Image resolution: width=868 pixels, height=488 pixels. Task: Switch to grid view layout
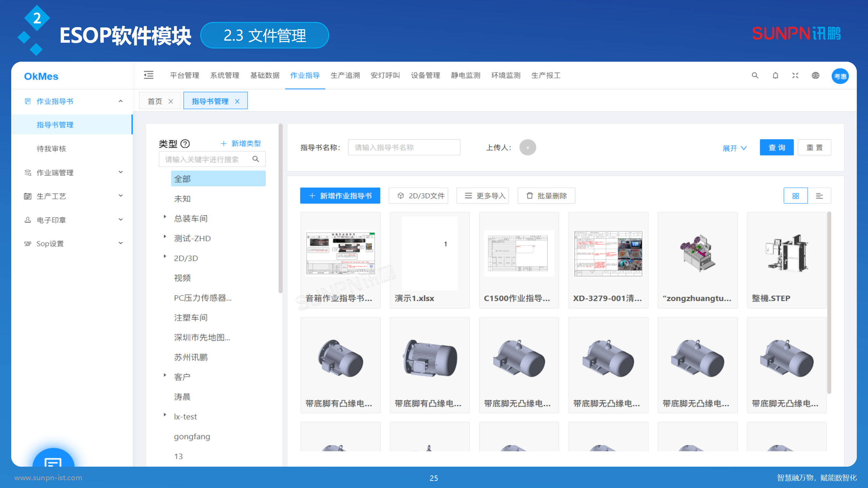click(x=795, y=196)
